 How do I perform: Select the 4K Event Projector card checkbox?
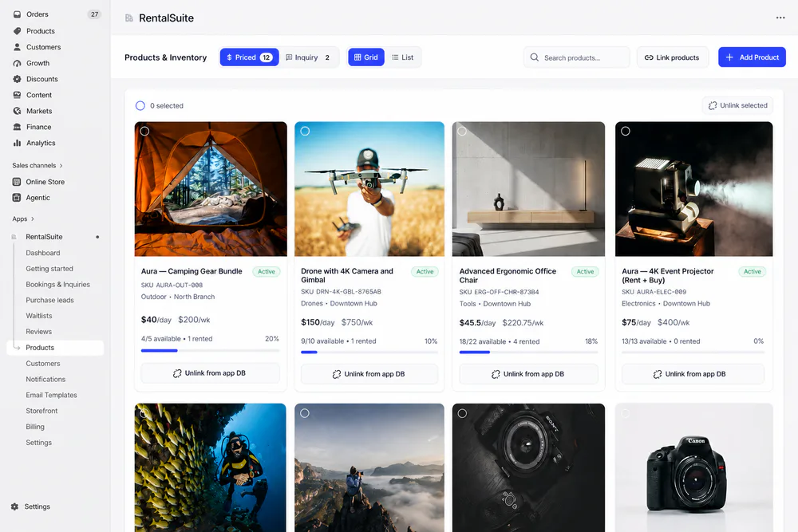[626, 132]
